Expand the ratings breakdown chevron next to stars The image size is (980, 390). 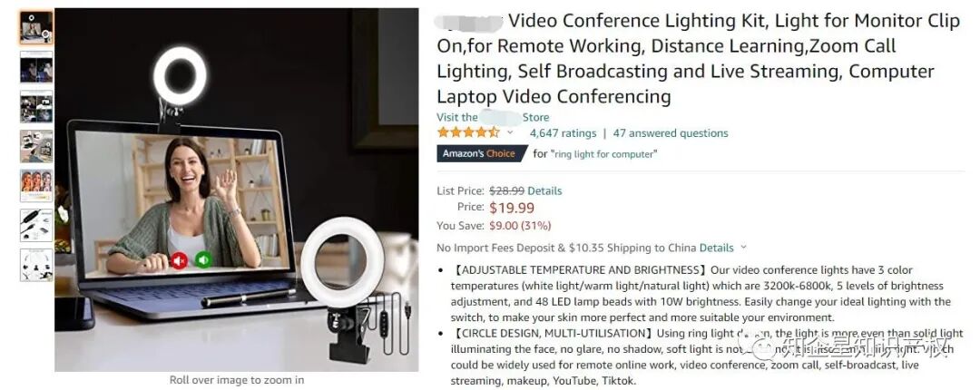(x=510, y=132)
